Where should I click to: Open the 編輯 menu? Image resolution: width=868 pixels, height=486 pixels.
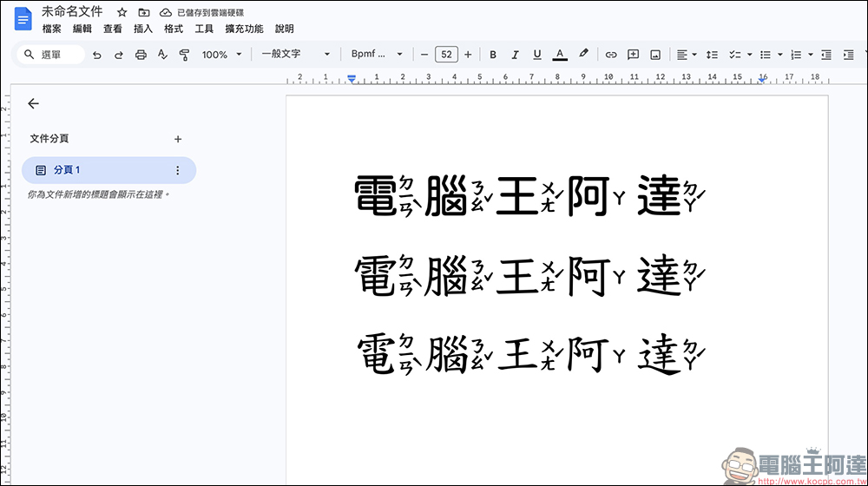82,29
